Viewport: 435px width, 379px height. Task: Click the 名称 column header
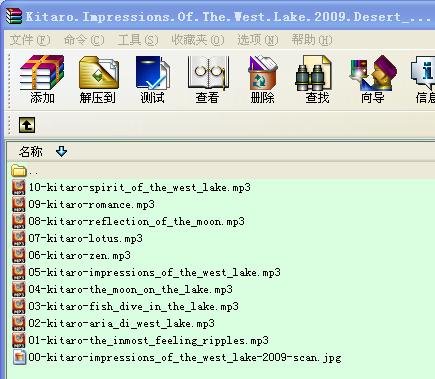(31, 151)
